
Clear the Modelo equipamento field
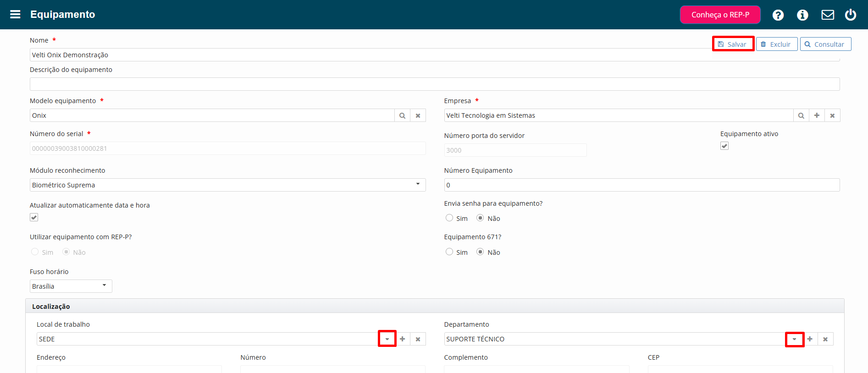tap(418, 115)
